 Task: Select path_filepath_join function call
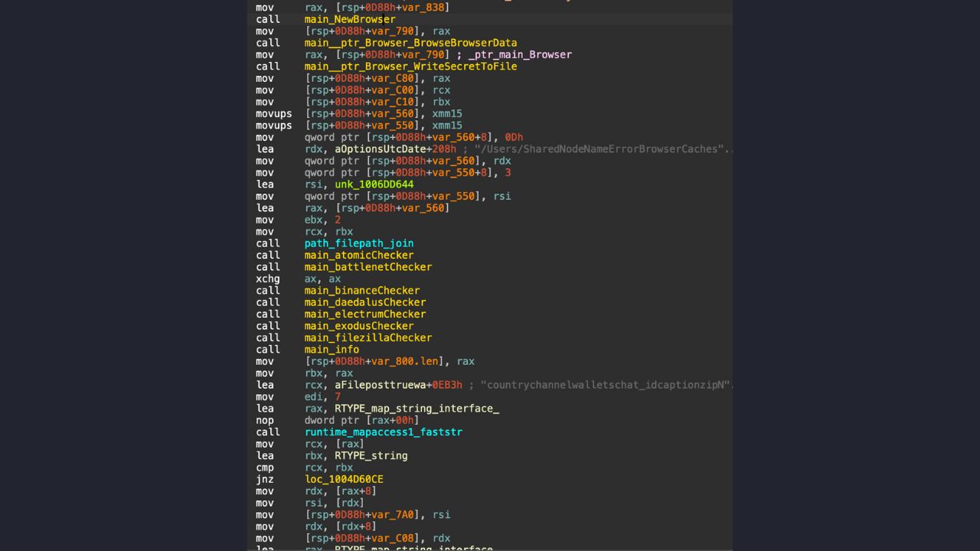(x=358, y=243)
